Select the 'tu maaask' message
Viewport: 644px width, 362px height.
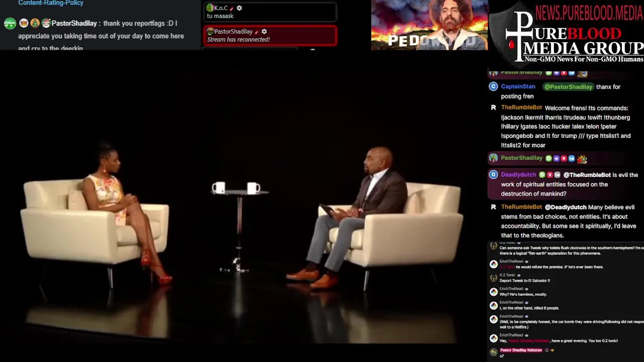[220, 16]
